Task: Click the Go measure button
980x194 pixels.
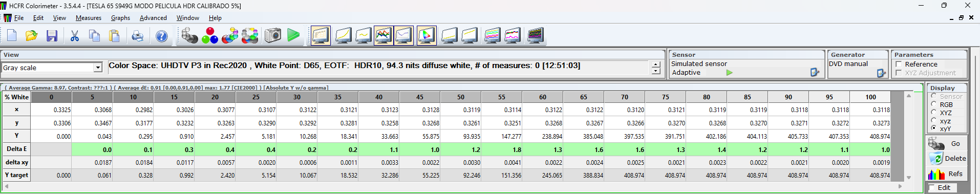Action: tap(947, 144)
